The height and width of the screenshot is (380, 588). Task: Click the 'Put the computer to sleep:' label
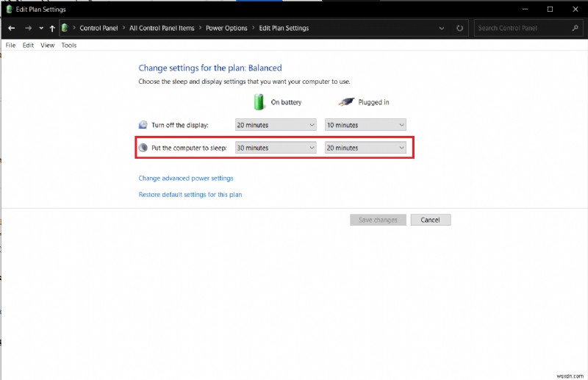189,148
